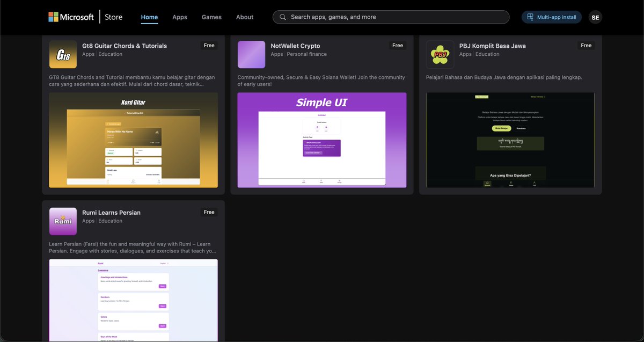Click 'Community-owned, Secure & Easy Solana Wallet' text
Image resolution: width=644 pixels, height=342 pixels.
point(321,81)
